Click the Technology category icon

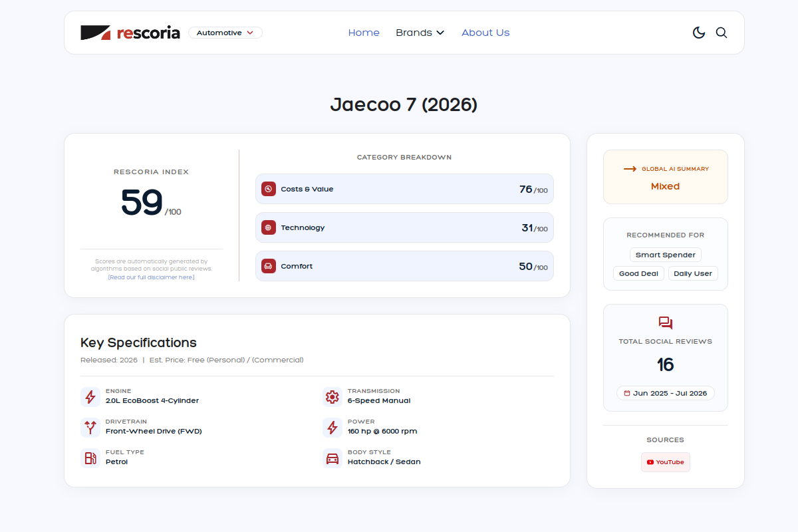269,227
